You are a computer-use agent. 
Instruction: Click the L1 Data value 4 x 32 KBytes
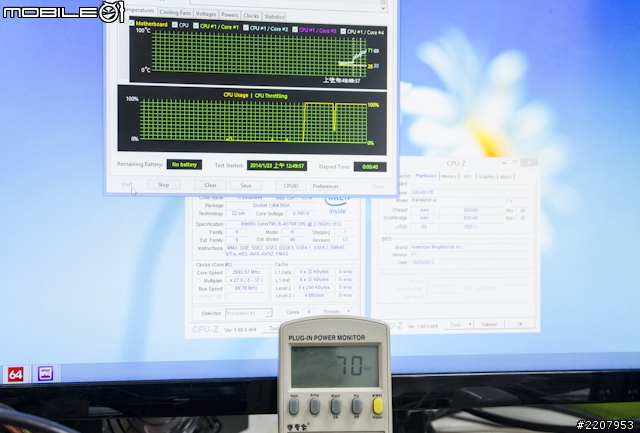point(314,272)
